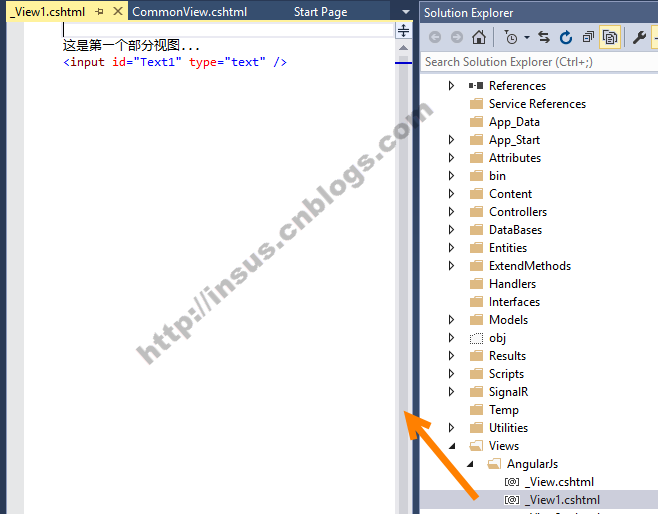This screenshot has width=658, height=514.
Task: Select the Views folder label
Action: tap(504, 446)
